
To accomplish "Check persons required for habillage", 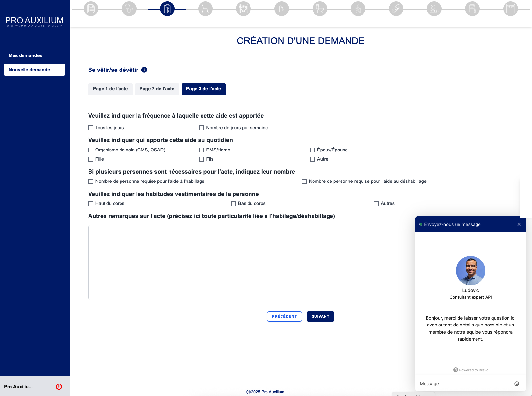I will (91, 181).
